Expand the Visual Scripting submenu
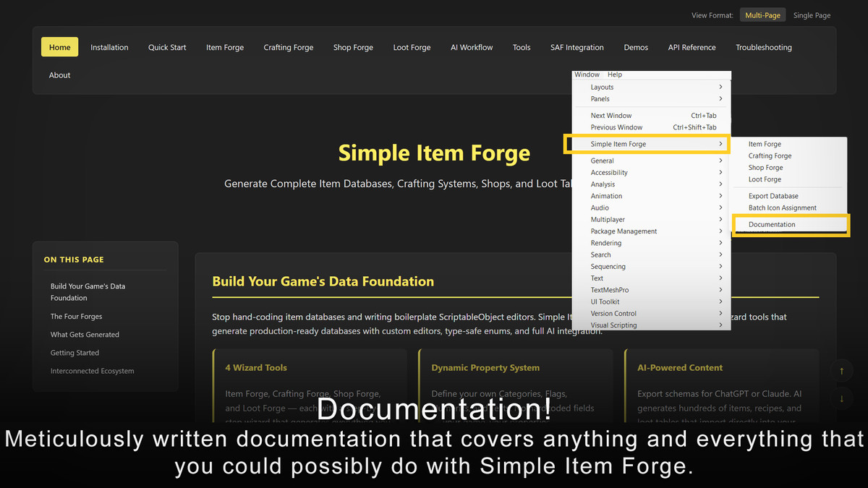868x488 pixels. (x=612, y=325)
